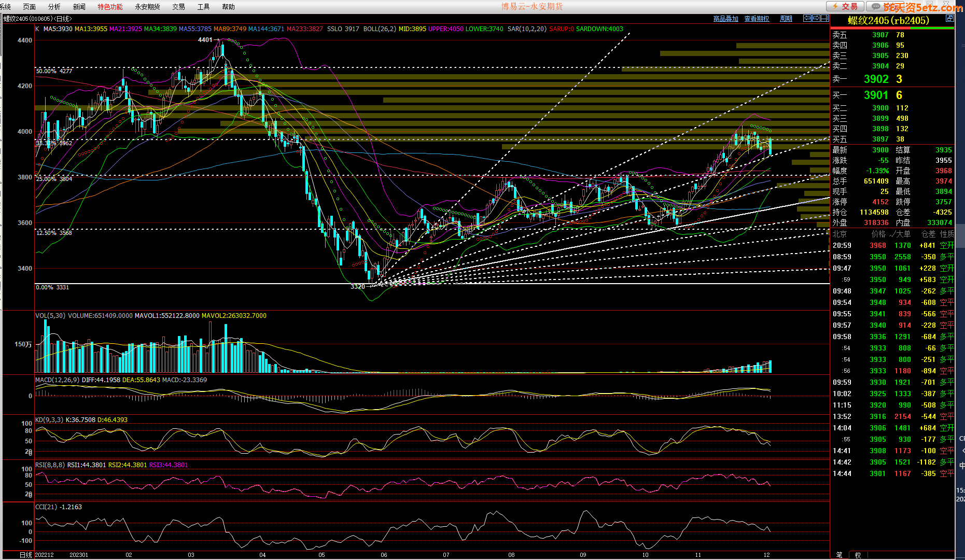965x560 pixels.
Task: Click the 商品叠加 link
Action: tap(725, 19)
